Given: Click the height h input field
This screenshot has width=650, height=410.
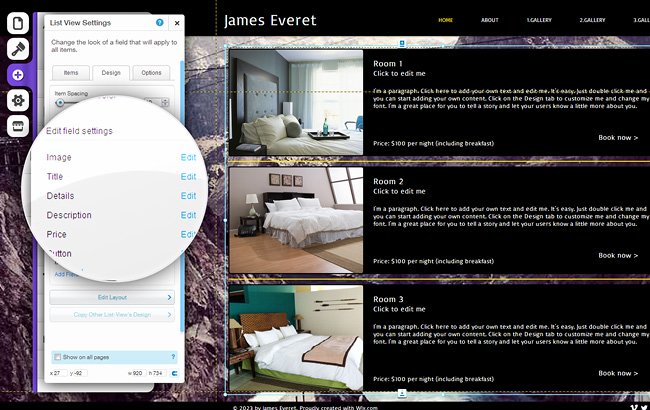Looking at the screenshot, I should (x=157, y=373).
